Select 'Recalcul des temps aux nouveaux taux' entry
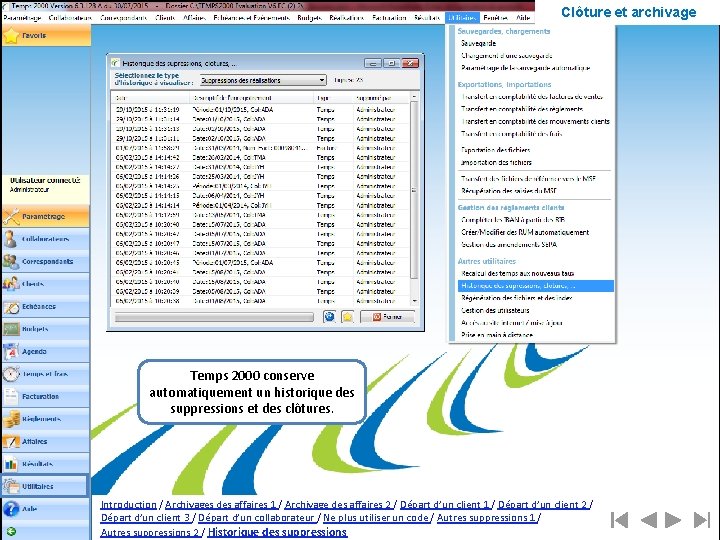The height and width of the screenshot is (540, 720). (518, 273)
